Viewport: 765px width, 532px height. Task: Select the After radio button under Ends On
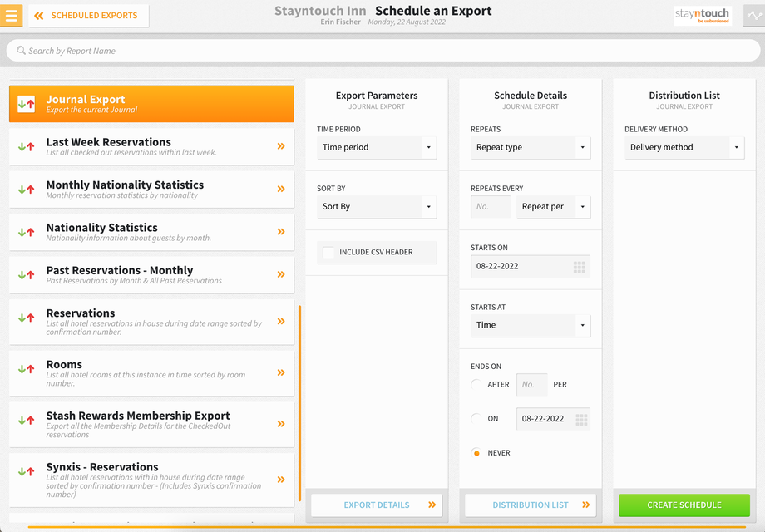coord(476,384)
